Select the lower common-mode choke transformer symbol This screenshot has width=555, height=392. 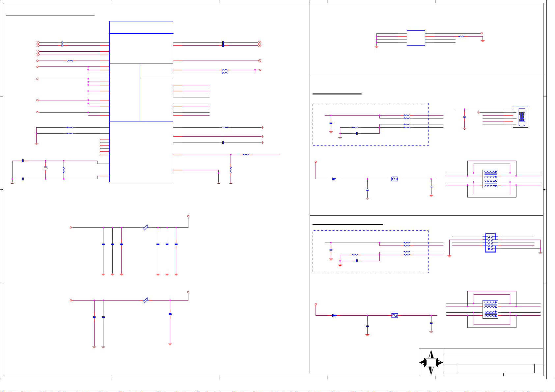coord(490,309)
